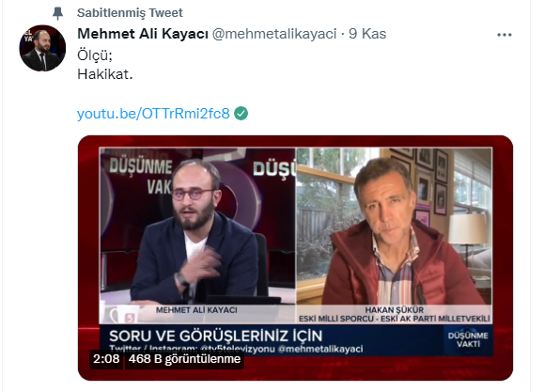Open Mehmet Ali Kayacı's profile avatar

tap(42, 48)
